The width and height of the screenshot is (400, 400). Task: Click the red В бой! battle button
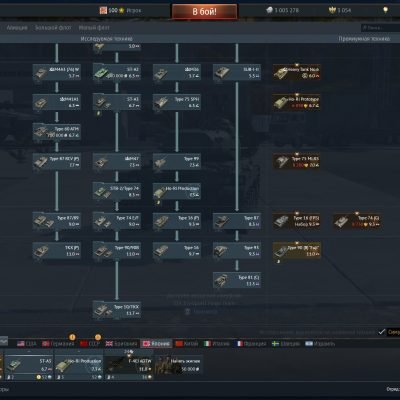coord(204,12)
